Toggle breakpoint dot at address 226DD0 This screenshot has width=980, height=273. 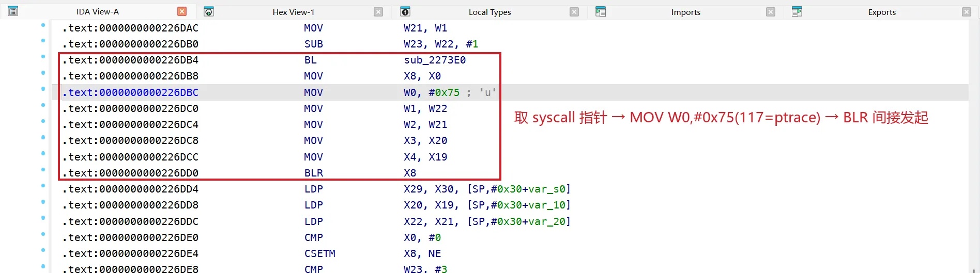click(43, 170)
